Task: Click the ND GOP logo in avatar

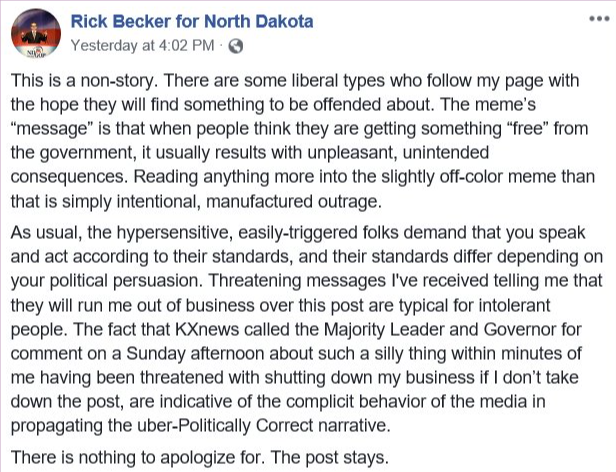Action: [36, 53]
